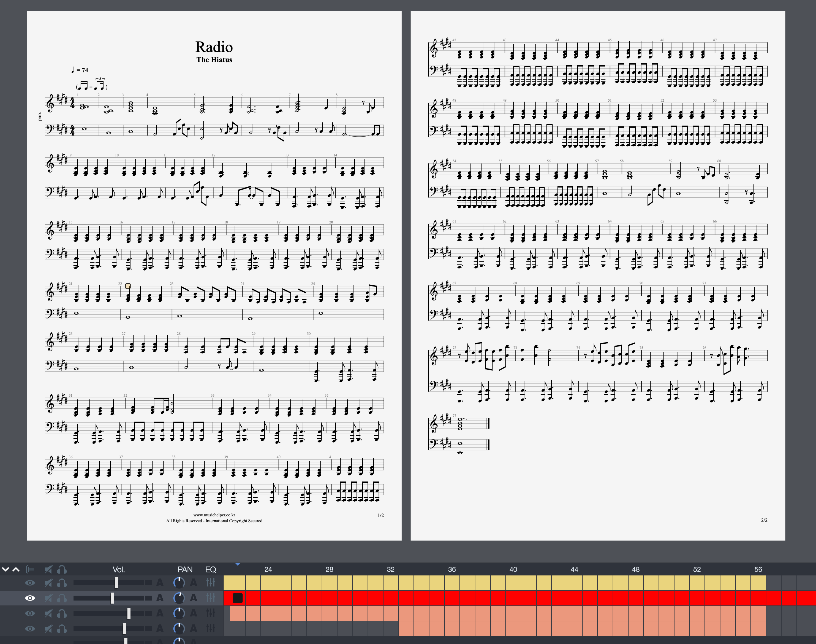Solo the fourth track with headphones icon
Viewport: 816px width, 644px height.
point(62,628)
